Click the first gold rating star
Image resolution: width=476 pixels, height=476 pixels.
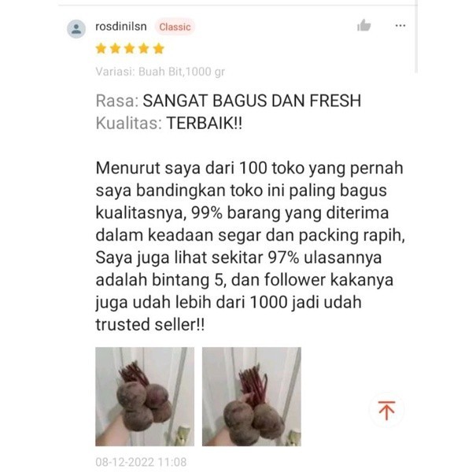(x=101, y=48)
